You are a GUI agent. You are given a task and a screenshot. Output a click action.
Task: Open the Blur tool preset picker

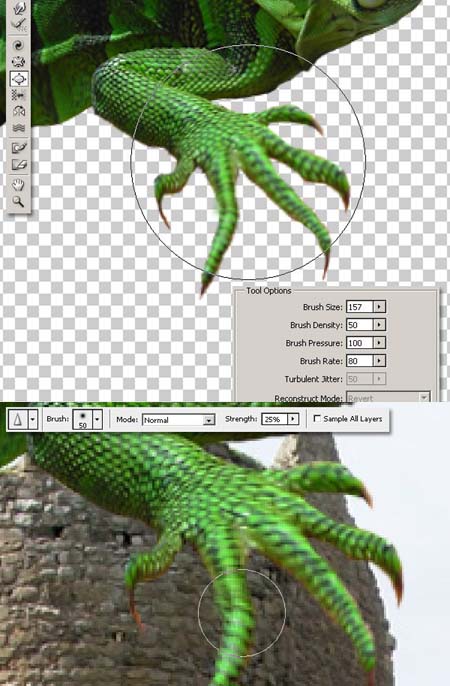[32, 419]
